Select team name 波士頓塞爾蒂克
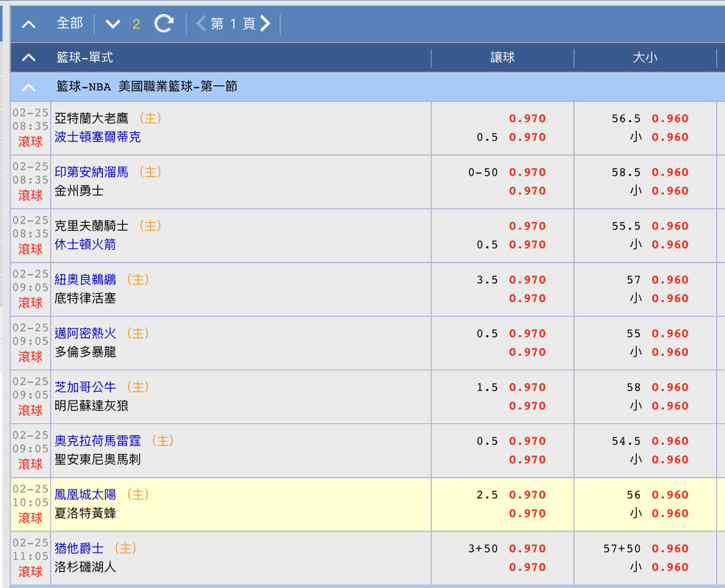This screenshot has width=725, height=588. 98,137
